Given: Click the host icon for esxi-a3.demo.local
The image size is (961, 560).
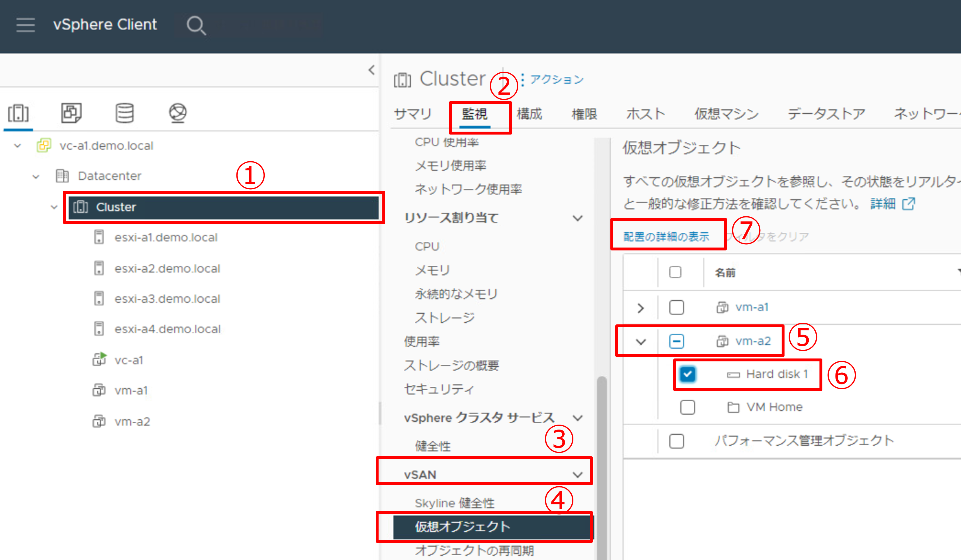Looking at the screenshot, I should click(x=99, y=298).
